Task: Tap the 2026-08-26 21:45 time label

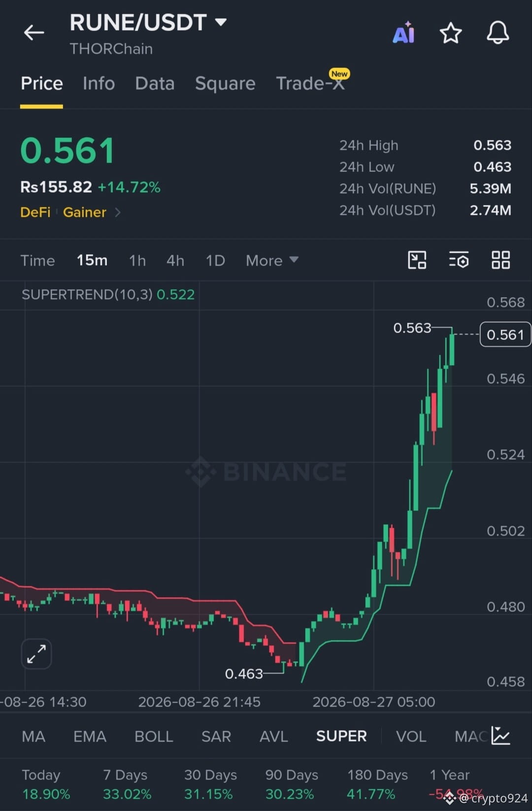Action: point(199,702)
